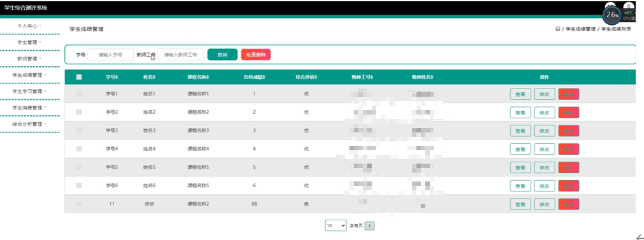Open the 10 条每页 page-size dropdown
The image size is (644, 240).
[x=335, y=225]
